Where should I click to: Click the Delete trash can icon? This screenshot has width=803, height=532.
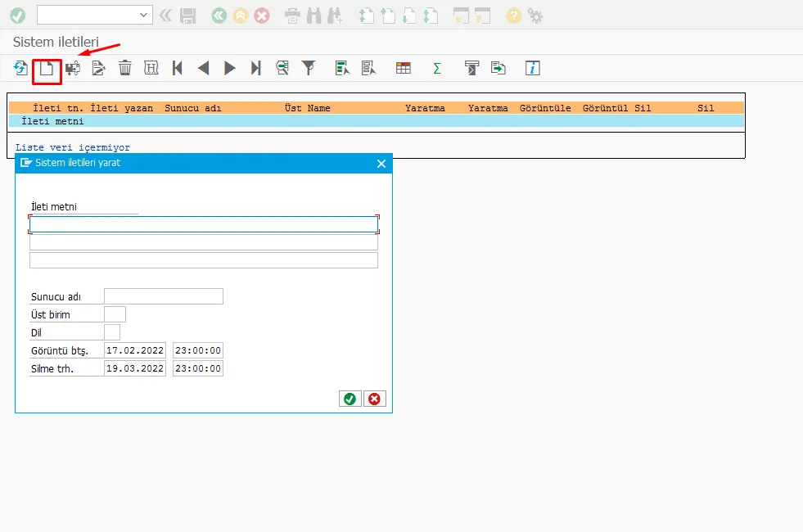(x=124, y=69)
